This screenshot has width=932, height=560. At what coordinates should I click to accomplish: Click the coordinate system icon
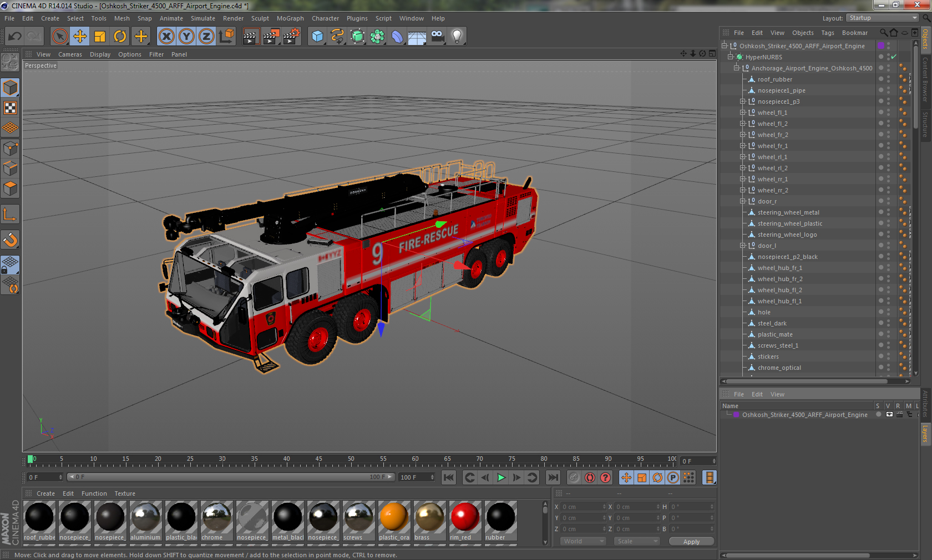(226, 37)
